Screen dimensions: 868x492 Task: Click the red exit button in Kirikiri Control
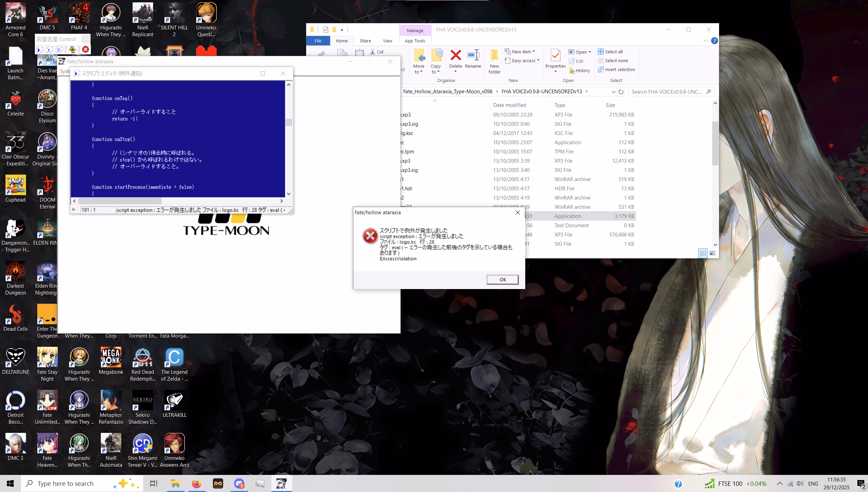[x=85, y=50]
